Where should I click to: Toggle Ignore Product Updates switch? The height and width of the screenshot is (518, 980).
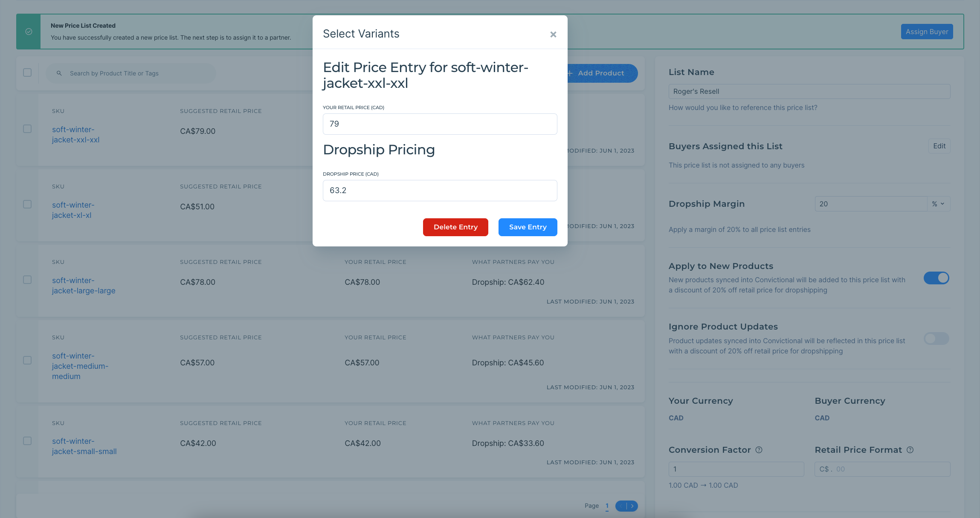[936, 339]
